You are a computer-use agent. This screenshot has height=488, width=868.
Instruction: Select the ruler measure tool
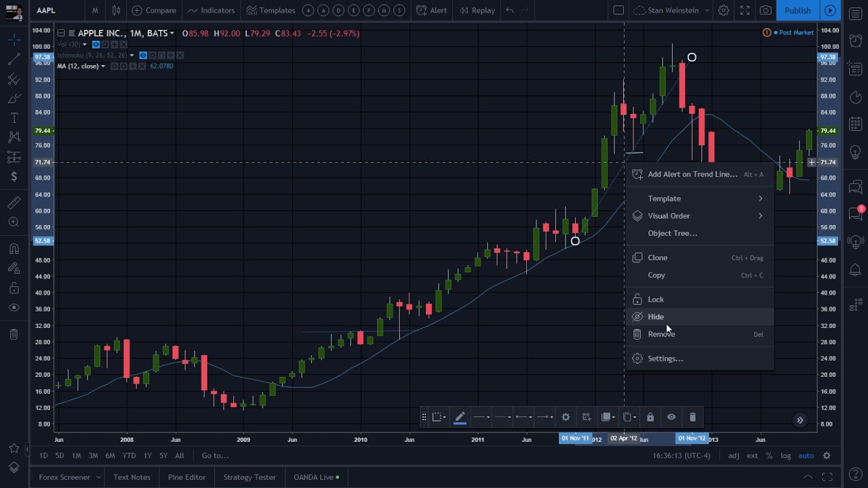pos(14,203)
